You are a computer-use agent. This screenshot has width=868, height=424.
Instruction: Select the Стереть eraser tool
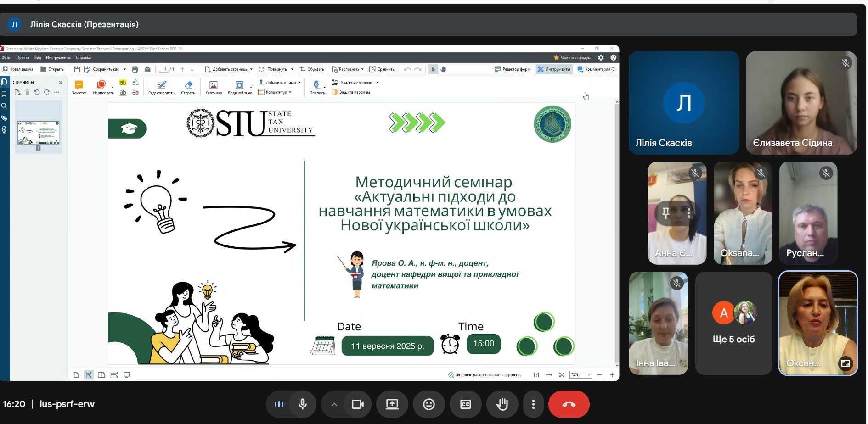coord(188,87)
